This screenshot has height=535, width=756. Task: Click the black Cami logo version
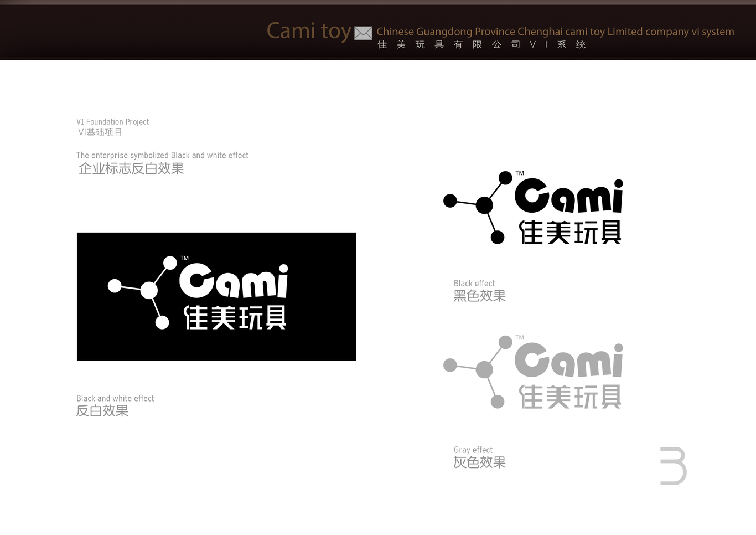click(533, 208)
